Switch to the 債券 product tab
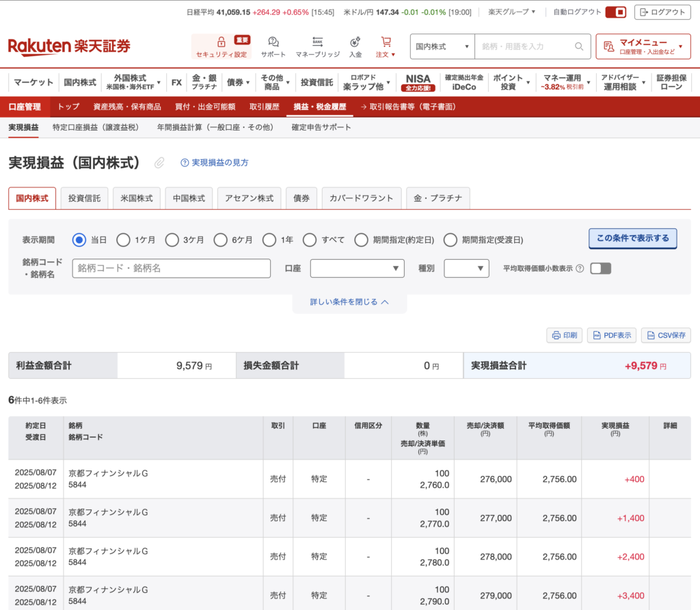The height and width of the screenshot is (610, 700). point(301,198)
